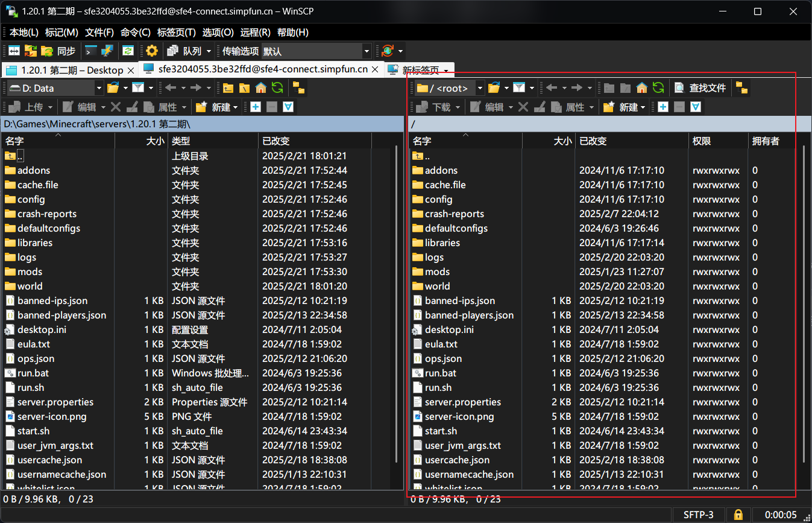The height and width of the screenshot is (523, 812).
Task: Go to local parent directory icon
Action: (x=228, y=88)
